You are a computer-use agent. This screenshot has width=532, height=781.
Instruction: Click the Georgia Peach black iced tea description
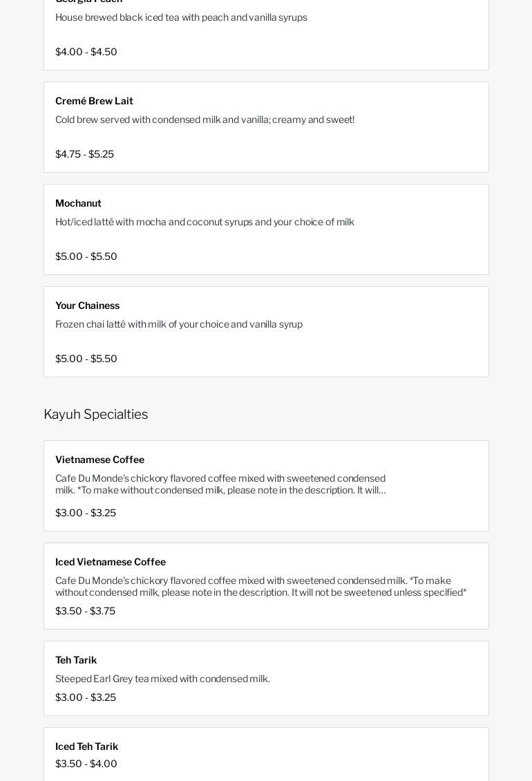click(x=181, y=17)
